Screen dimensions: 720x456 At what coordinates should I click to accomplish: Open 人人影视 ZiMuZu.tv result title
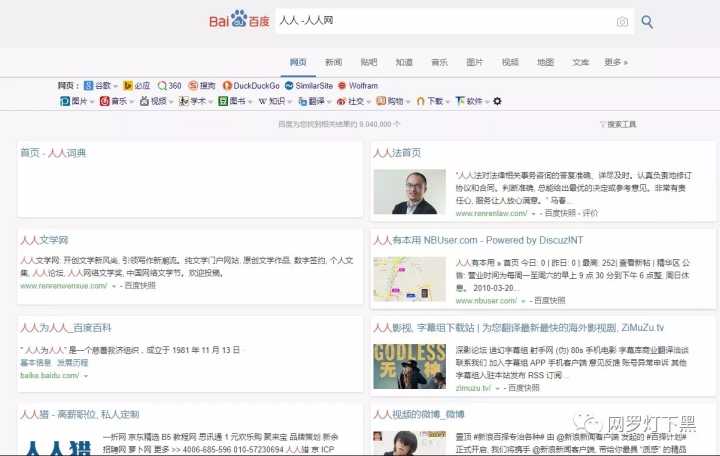[518, 328]
